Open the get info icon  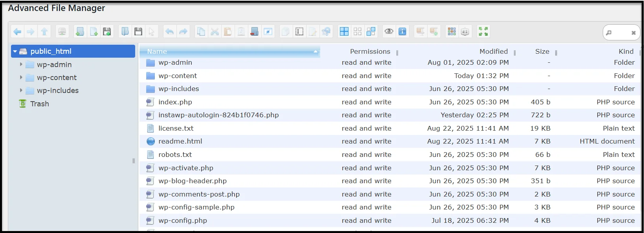click(402, 32)
